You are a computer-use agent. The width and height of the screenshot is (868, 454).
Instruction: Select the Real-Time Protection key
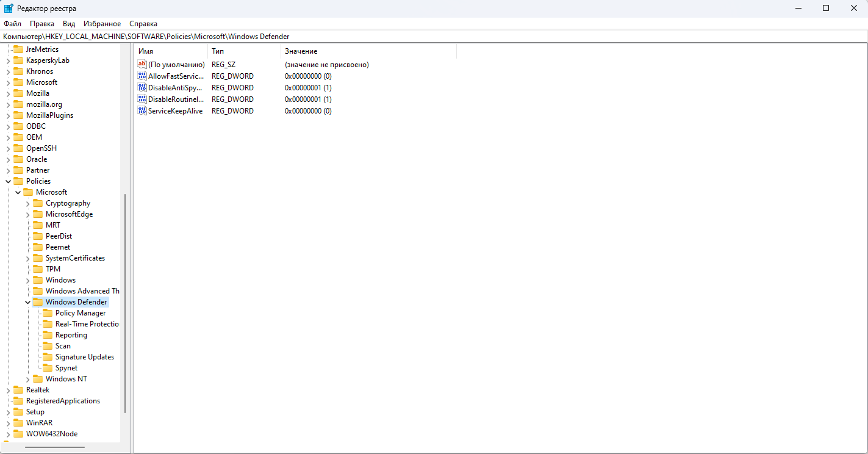tap(87, 323)
